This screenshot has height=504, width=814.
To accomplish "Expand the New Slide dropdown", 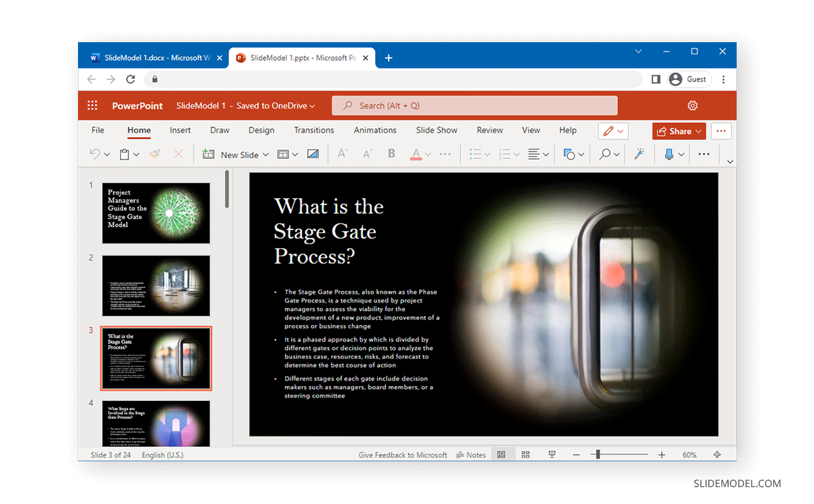I will pos(265,154).
